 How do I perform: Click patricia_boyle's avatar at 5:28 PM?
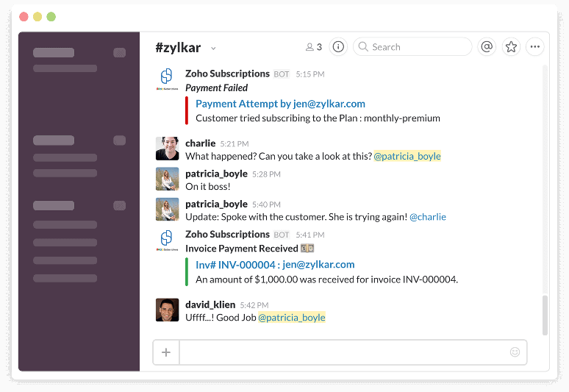pyautogui.click(x=168, y=179)
